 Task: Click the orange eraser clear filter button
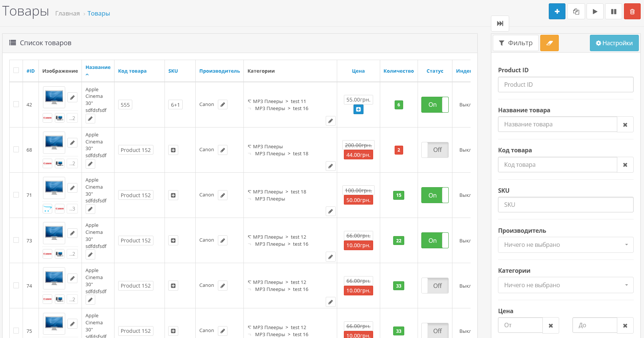click(549, 43)
